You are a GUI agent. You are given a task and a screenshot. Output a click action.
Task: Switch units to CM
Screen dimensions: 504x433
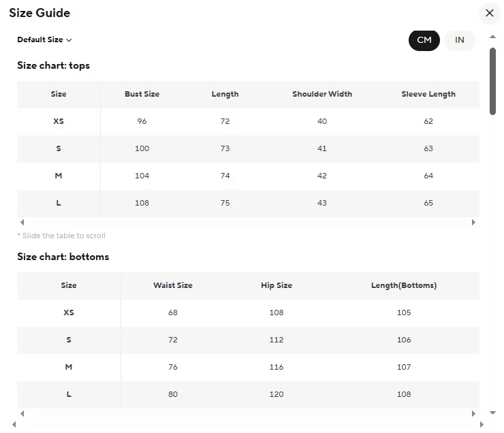point(424,40)
